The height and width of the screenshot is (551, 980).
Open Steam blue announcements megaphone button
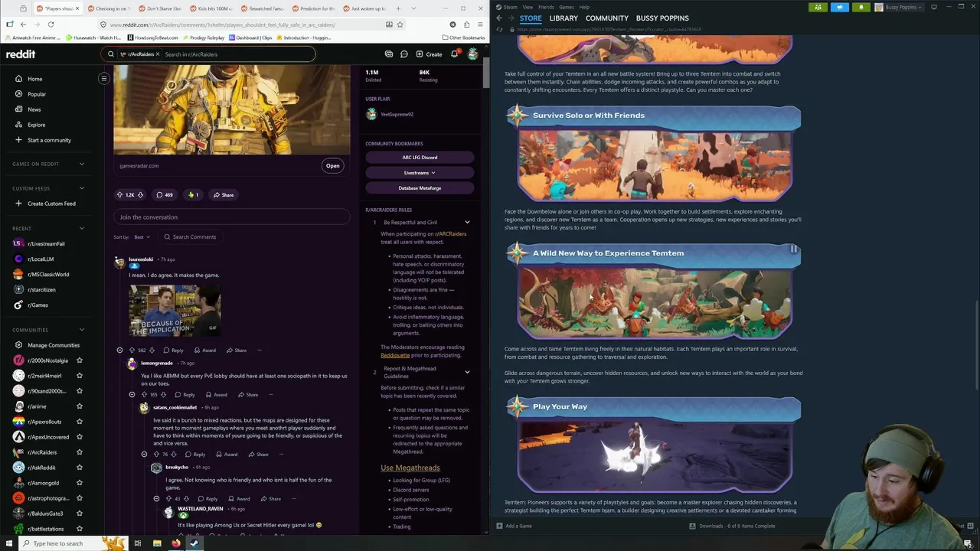[839, 7]
